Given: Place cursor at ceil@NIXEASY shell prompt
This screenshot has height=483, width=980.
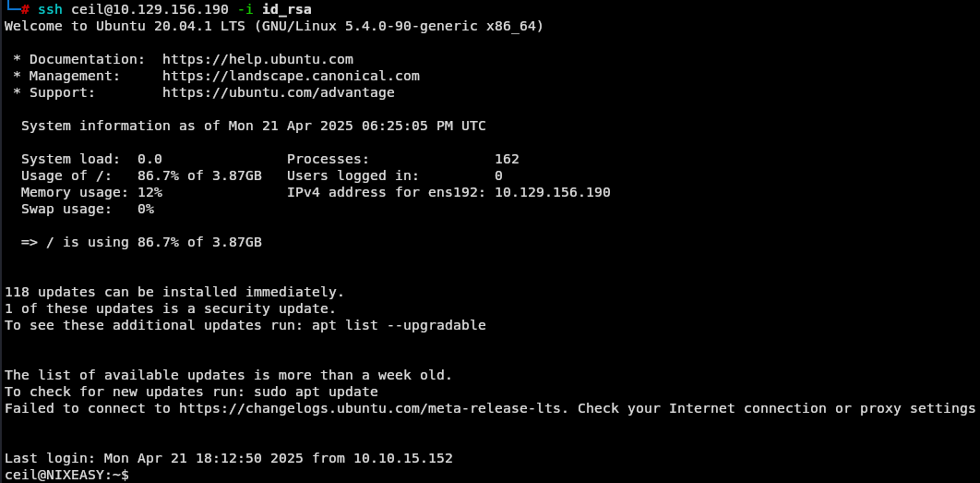Looking at the screenshot, I should coord(66,475).
